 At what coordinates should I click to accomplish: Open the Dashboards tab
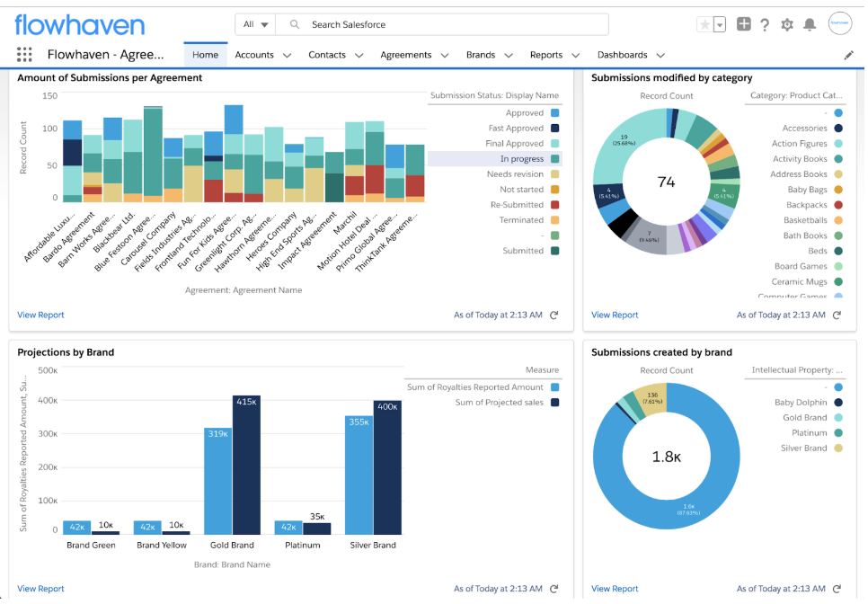[x=622, y=55]
